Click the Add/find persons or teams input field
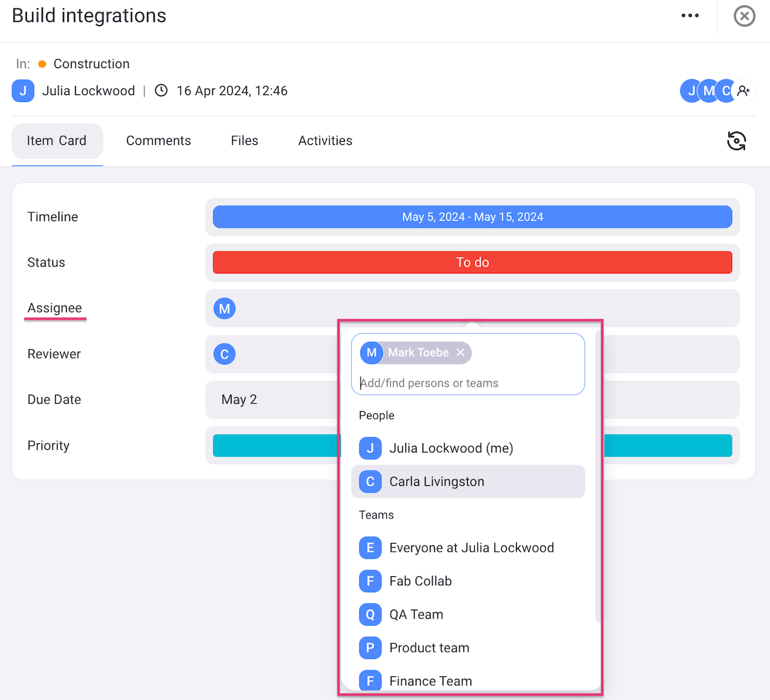Image resolution: width=770 pixels, height=700 pixels. pyautogui.click(x=468, y=382)
